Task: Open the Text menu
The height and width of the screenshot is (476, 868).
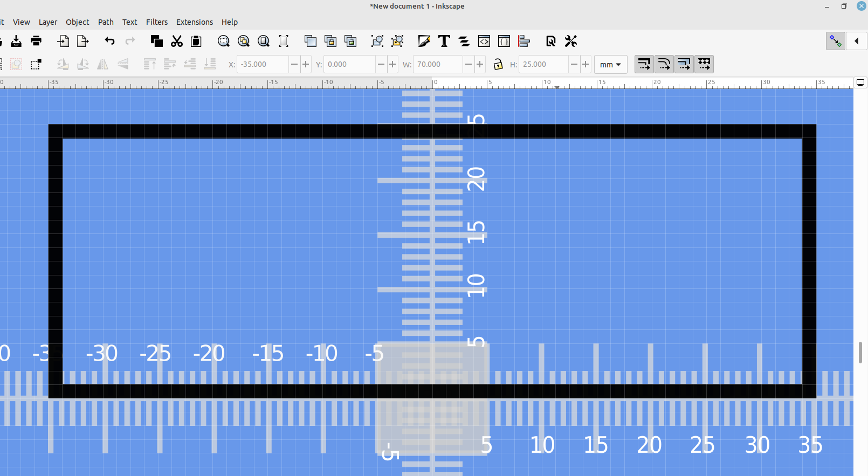Action: (130, 22)
